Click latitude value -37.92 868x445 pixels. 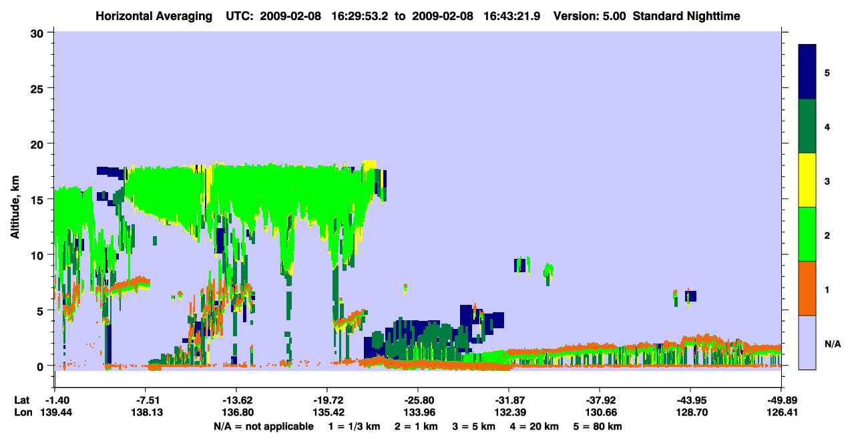(599, 400)
